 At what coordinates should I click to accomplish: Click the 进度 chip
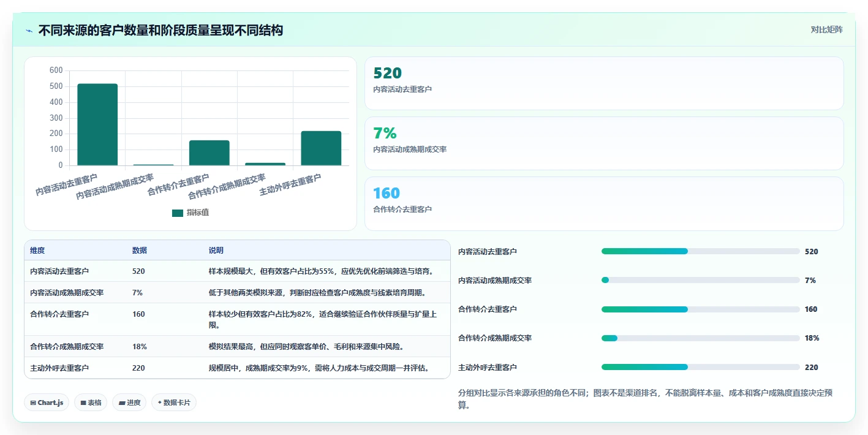point(129,403)
